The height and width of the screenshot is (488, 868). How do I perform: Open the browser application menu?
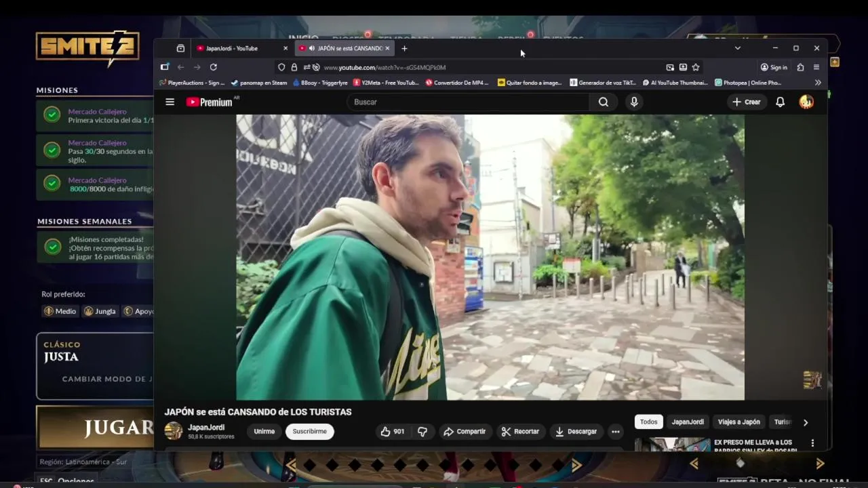(816, 67)
